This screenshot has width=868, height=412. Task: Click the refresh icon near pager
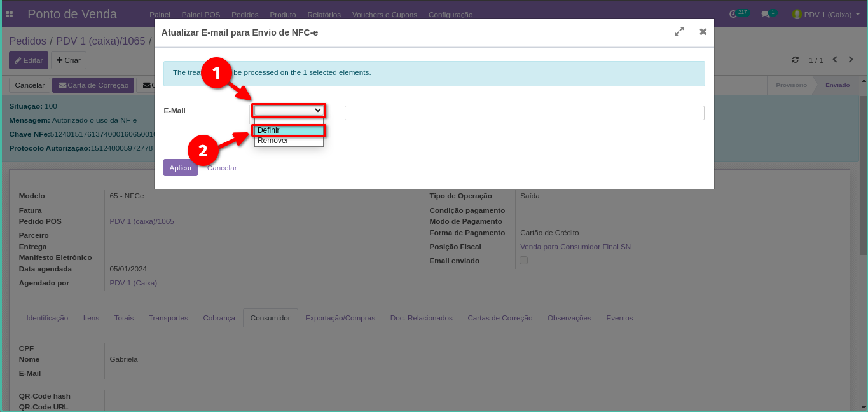coord(795,60)
